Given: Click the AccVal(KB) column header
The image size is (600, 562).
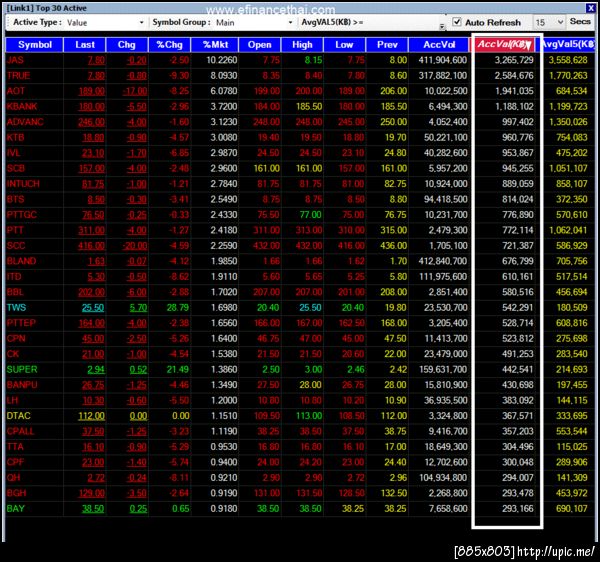Looking at the screenshot, I should coord(504,45).
